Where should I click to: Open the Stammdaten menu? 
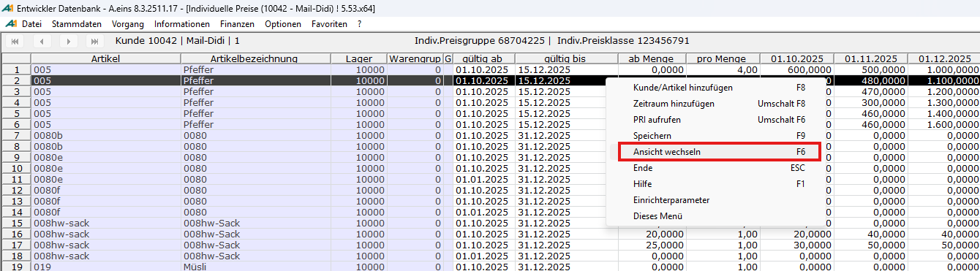[77, 24]
